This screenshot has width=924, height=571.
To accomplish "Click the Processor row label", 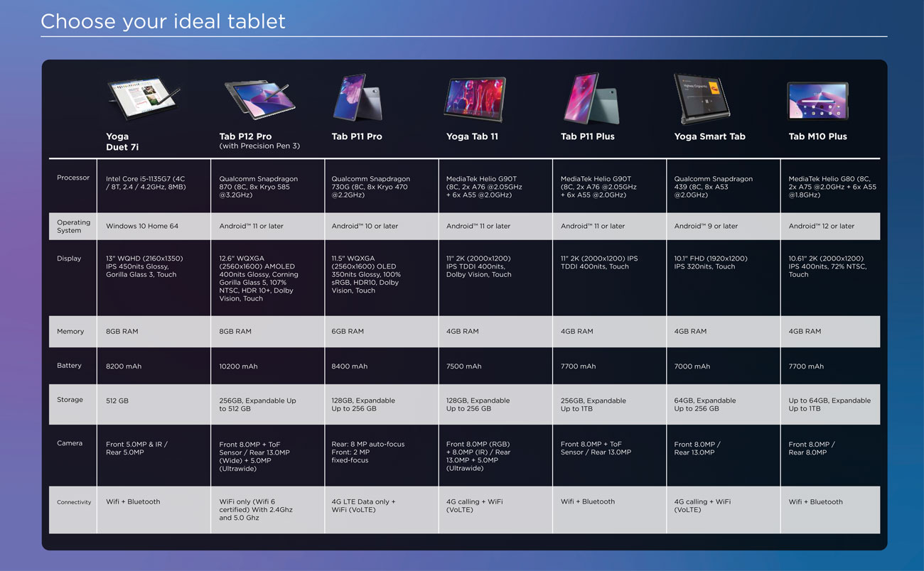I will coord(73,178).
